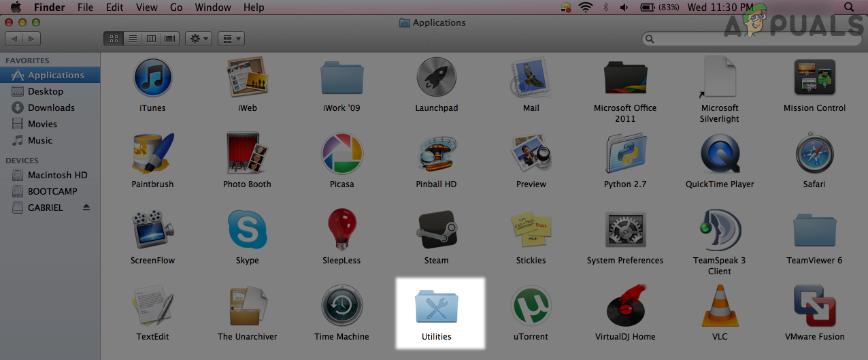Open the volume control in menu bar

[624, 7]
